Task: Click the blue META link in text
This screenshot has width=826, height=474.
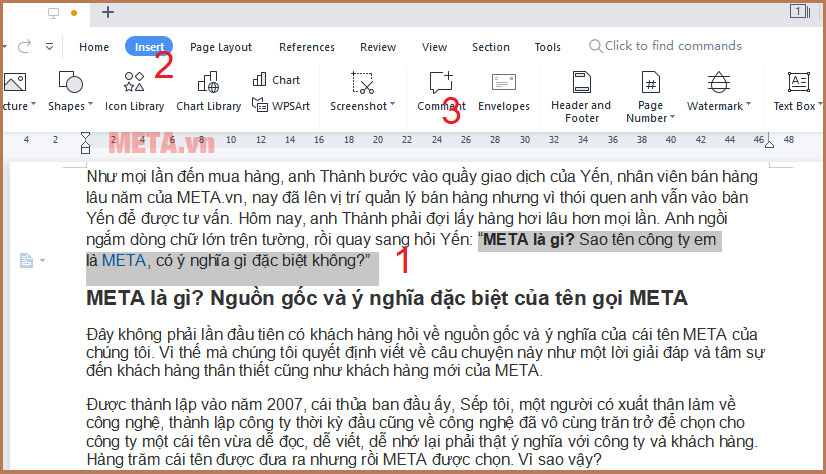Action: tap(124, 260)
